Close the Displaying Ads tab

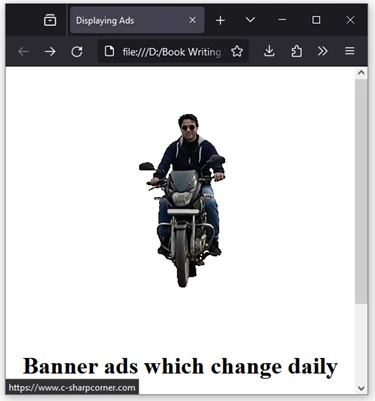coord(192,20)
